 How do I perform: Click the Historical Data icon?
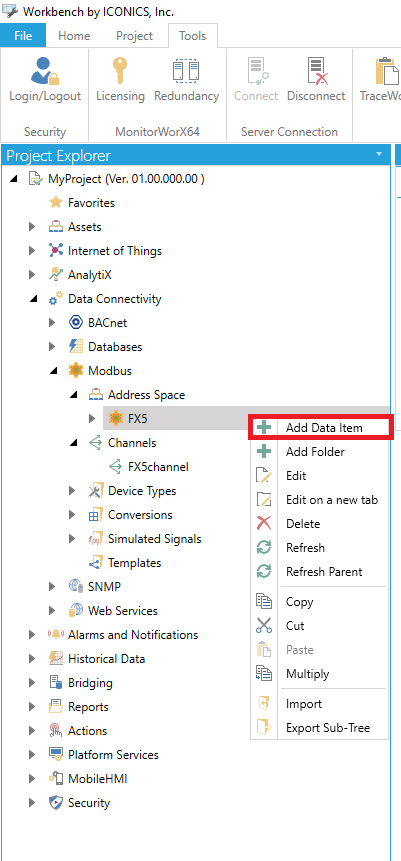click(55, 658)
